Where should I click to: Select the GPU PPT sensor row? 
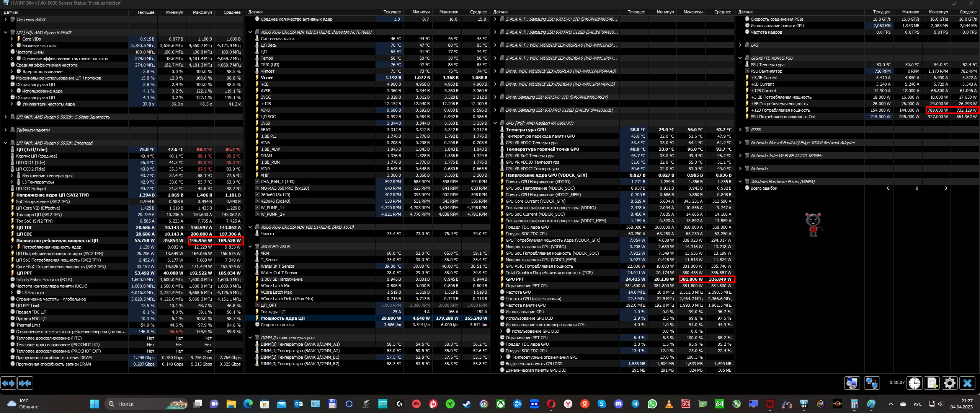pyautogui.click(x=515, y=279)
